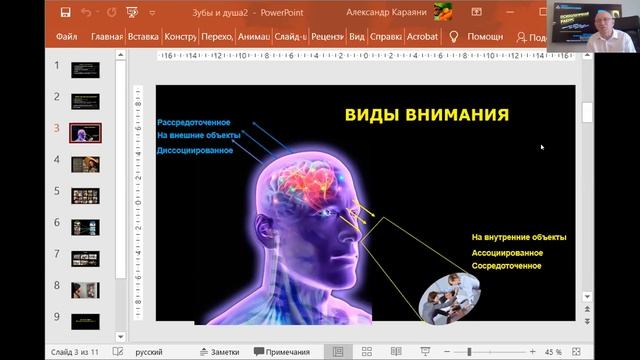Click slide panel scroll up arrow
640x360 pixels.
(120, 54)
